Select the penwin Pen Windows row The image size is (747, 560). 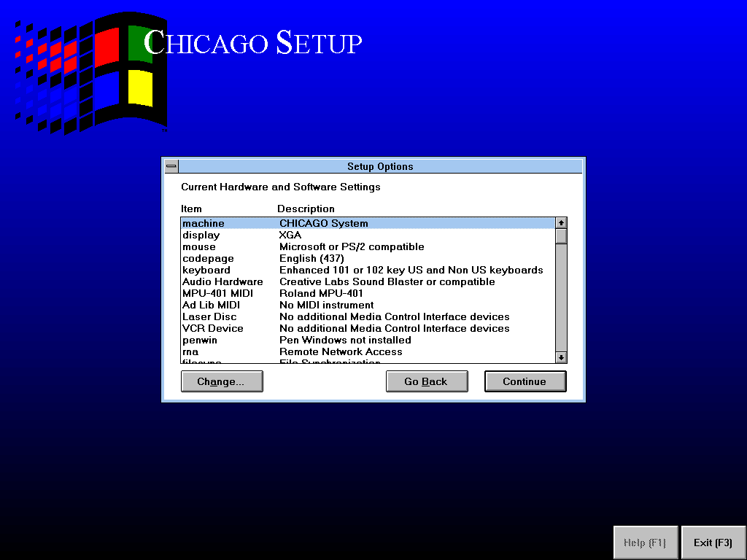368,340
